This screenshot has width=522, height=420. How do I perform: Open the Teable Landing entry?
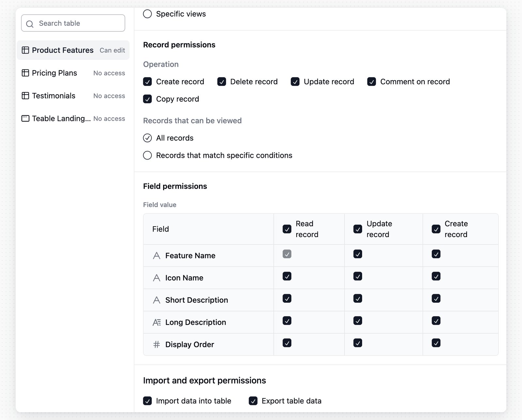coord(73,119)
